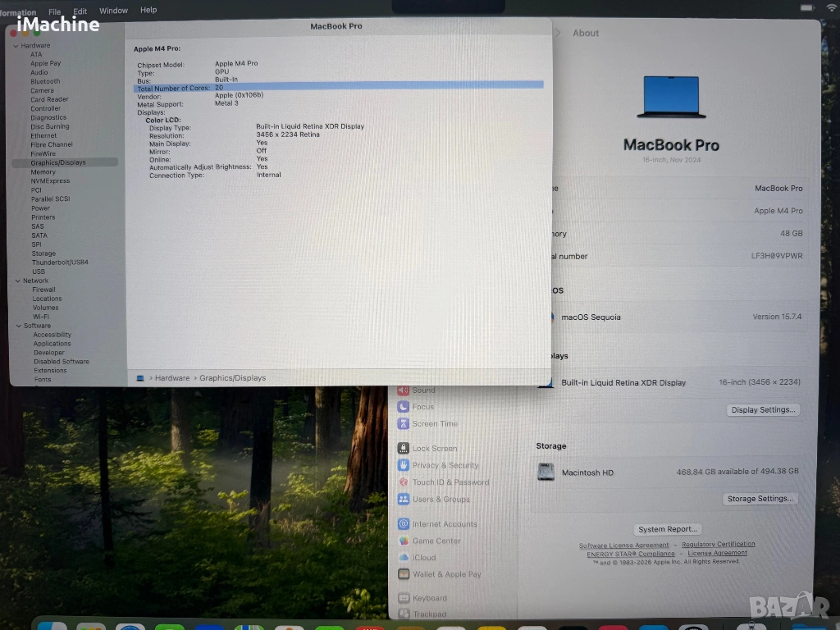
Task: Select Power in the Hardware list
Action: (40, 208)
